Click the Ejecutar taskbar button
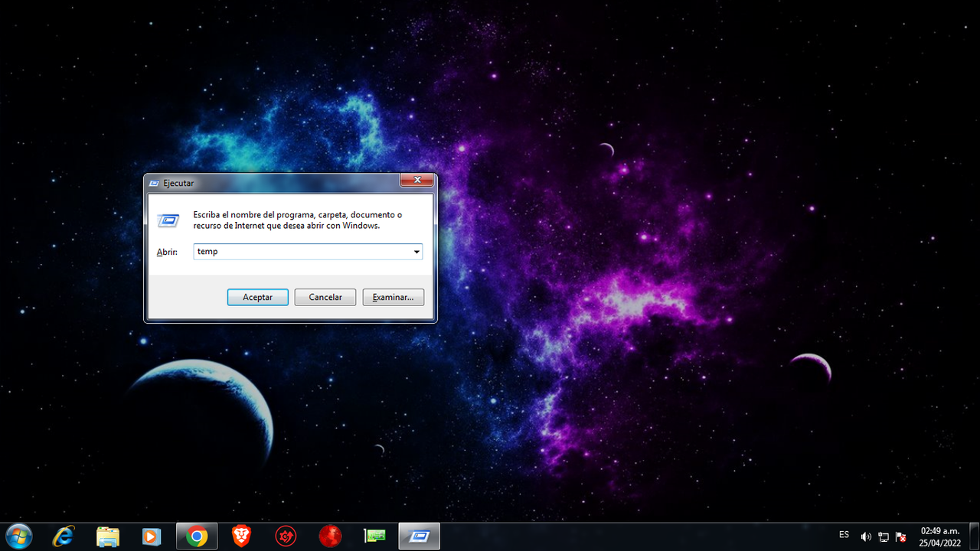This screenshot has width=980, height=551. click(x=419, y=536)
